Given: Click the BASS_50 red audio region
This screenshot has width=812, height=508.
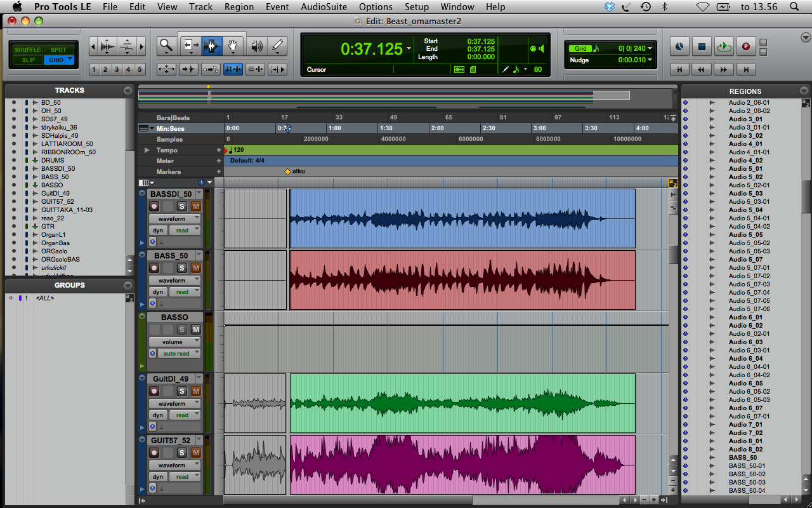Looking at the screenshot, I should (x=462, y=280).
